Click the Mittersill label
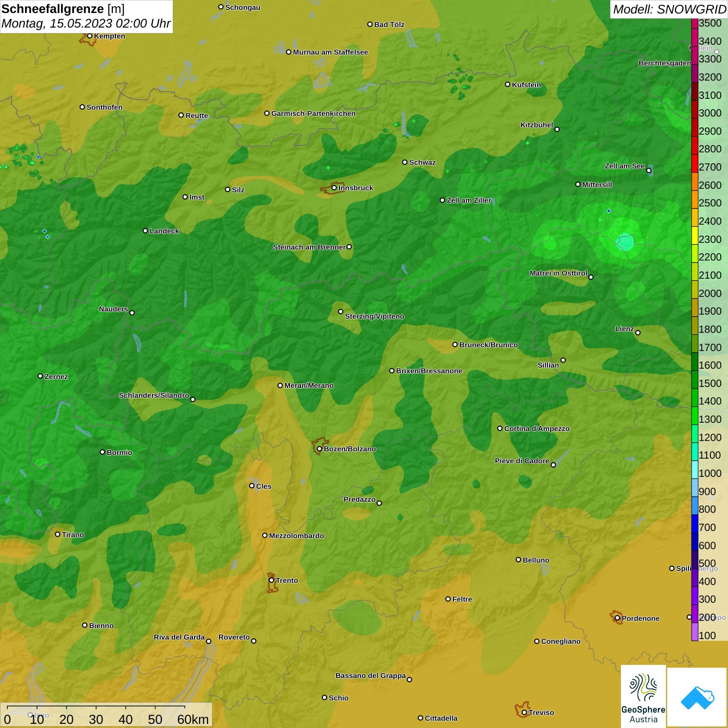The width and height of the screenshot is (728, 728). (x=597, y=185)
